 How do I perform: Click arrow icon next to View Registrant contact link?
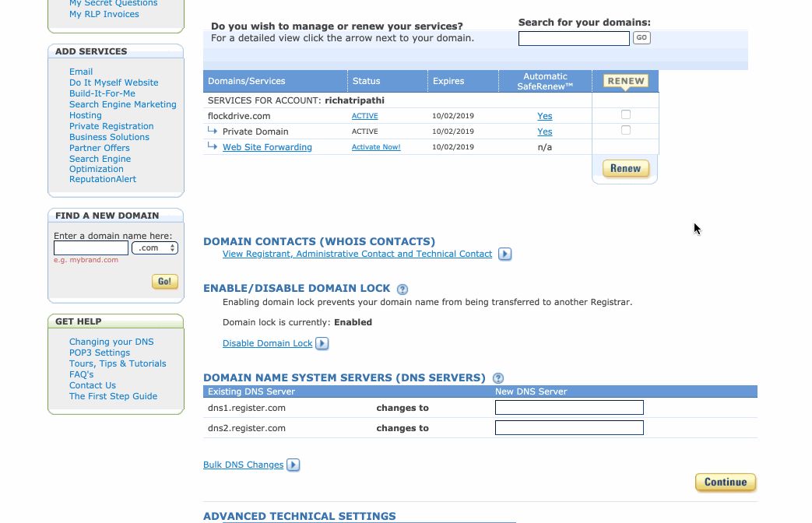(x=504, y=254)
